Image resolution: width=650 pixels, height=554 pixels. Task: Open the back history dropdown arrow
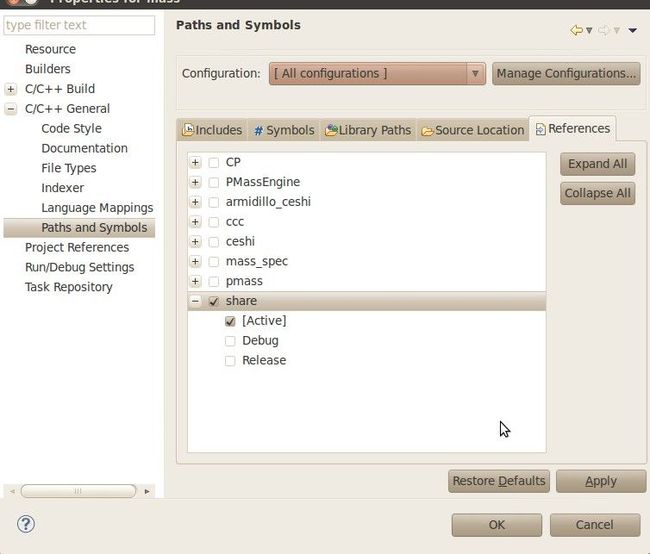[x=589, y=30]
